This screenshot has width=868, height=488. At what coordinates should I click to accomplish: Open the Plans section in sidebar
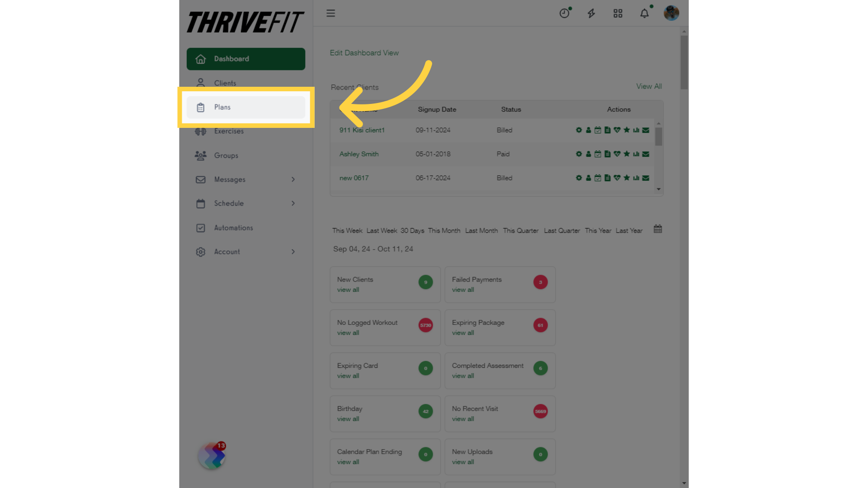(x=245, y=107)
